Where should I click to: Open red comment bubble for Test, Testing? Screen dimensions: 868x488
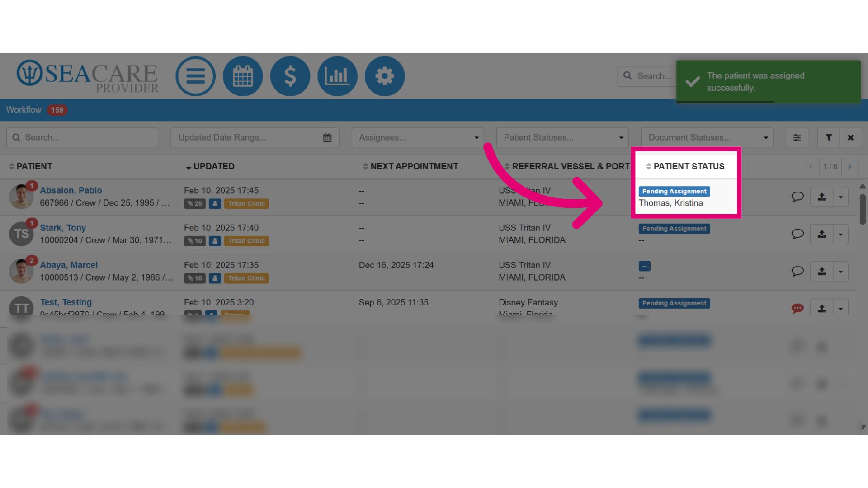[x=797, y=309]
